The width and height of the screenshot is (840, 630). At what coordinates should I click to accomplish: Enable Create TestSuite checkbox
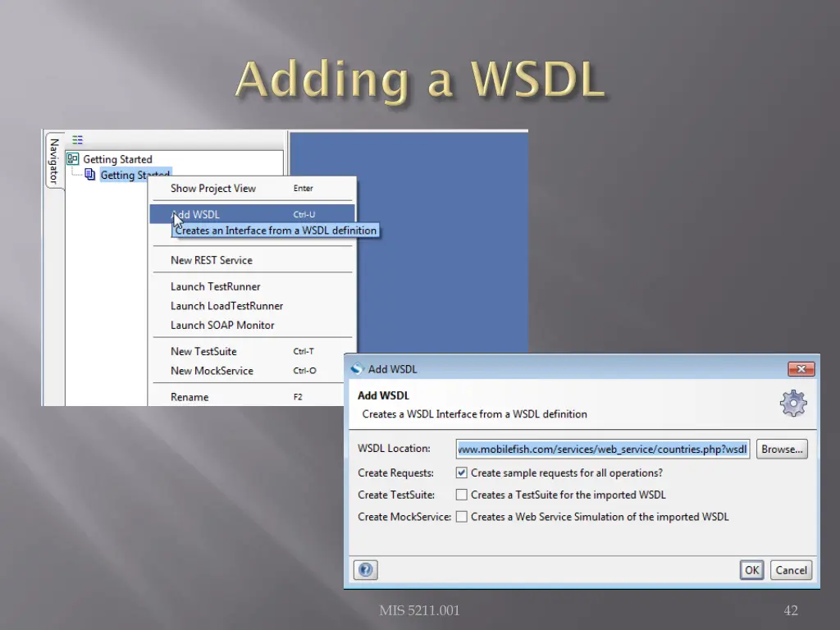[462, 495]
